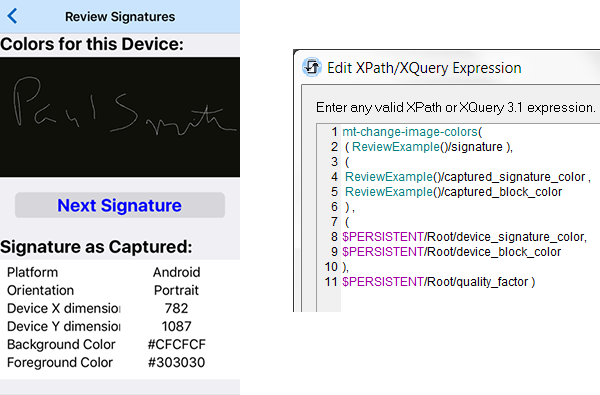The width and height of the screenshot is (600, 395).
Task: Click the $PERSISTENT device_block_color code line
Action: pyautogui.click(x=452, y=251)
